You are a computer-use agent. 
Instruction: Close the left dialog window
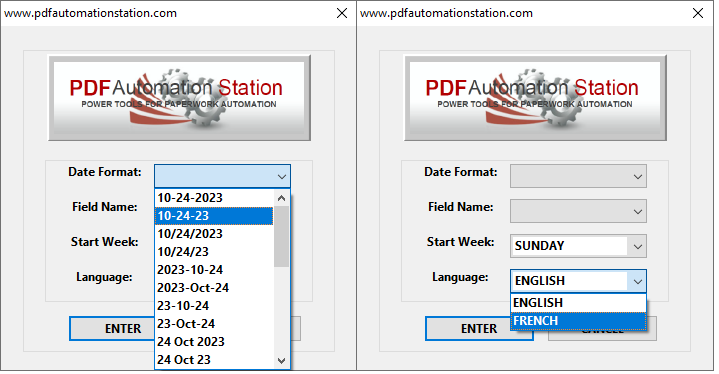coord(342,13)
